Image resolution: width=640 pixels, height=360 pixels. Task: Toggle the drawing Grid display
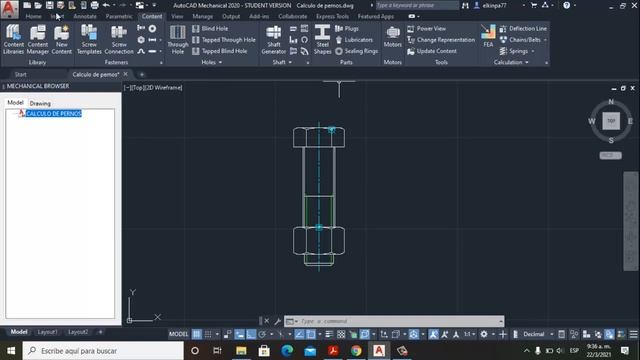pyautogui.click(x=197, y=334)
